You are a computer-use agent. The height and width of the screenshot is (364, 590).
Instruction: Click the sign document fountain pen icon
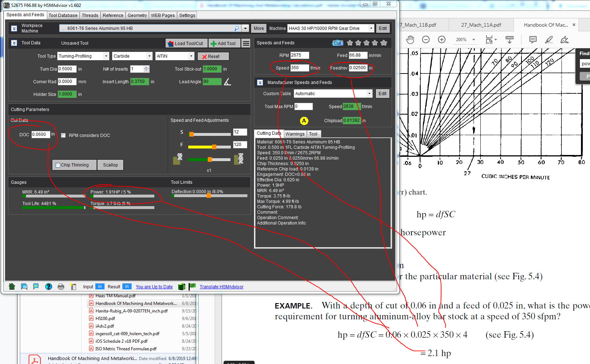[565, 40]
